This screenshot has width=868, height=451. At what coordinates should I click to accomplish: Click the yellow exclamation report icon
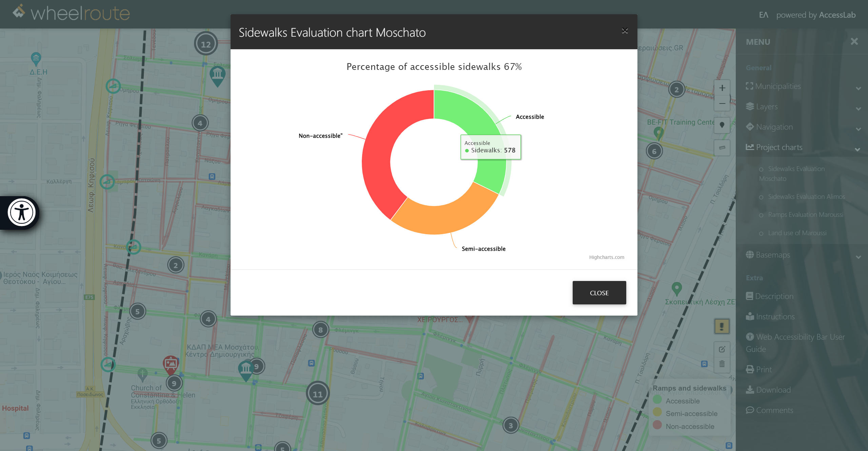tap(722, 326)
